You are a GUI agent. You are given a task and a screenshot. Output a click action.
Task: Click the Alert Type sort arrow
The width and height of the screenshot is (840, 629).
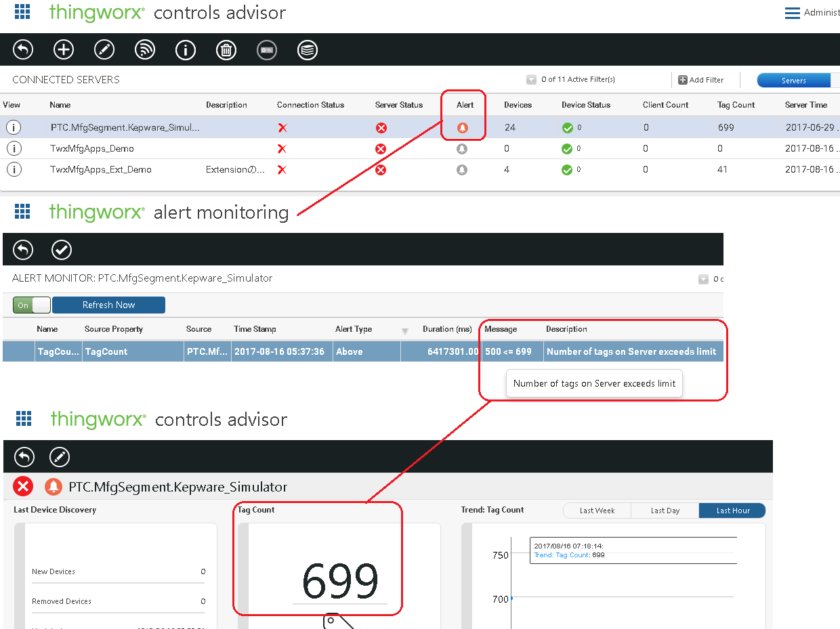click(405, 331)
